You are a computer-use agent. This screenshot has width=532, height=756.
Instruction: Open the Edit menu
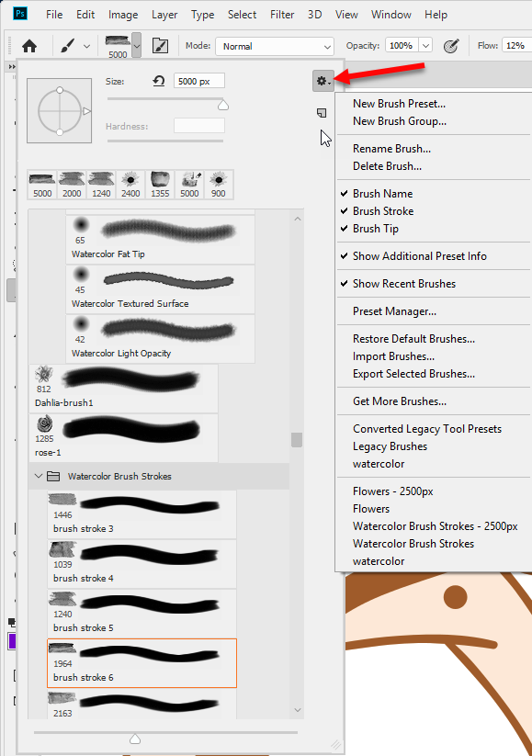point(85,15)
